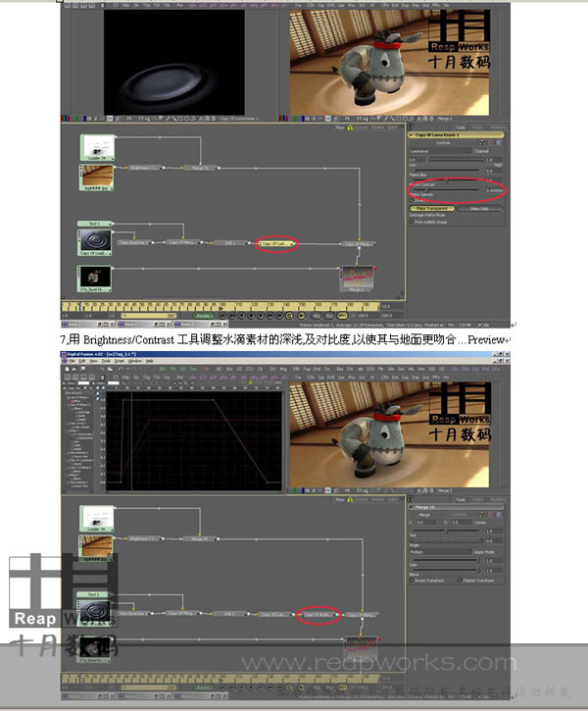Enable Post multiply image option

click(x=413, y=221)
